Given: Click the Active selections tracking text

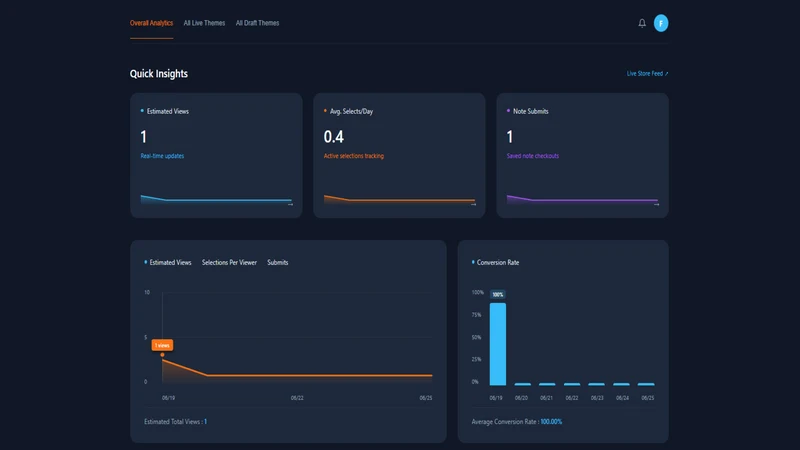Looking at the screenshot, I should coord(354,156).
